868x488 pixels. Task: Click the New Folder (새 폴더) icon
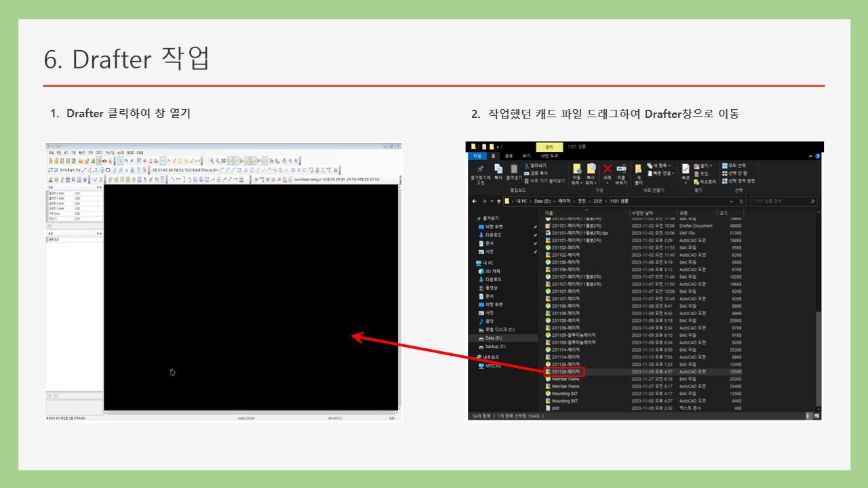(638, 169)
